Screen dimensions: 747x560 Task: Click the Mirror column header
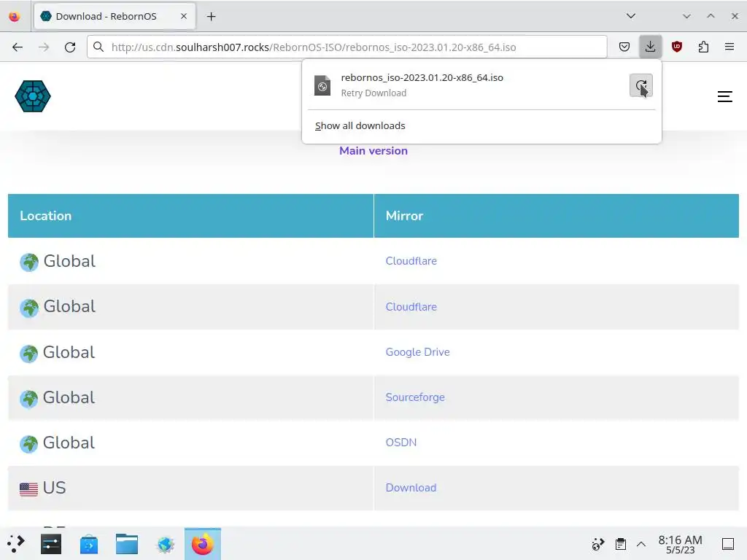coord(557,216)
